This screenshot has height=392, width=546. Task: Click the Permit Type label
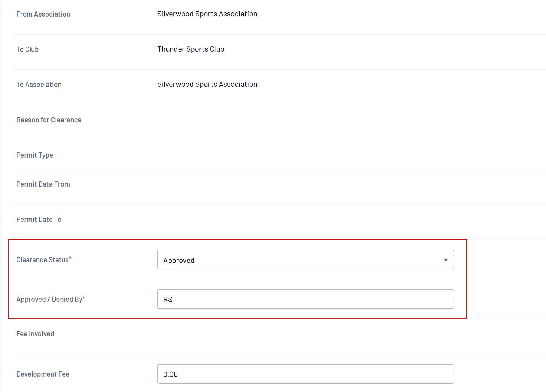[35, 155]
